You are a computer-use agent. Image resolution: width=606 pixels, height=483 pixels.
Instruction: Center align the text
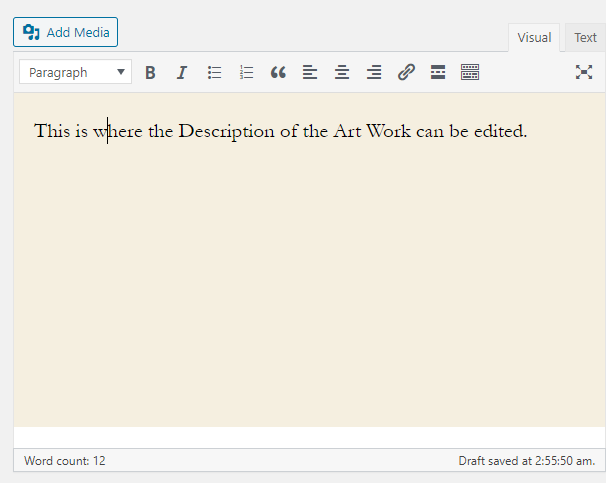pos(342,72)
